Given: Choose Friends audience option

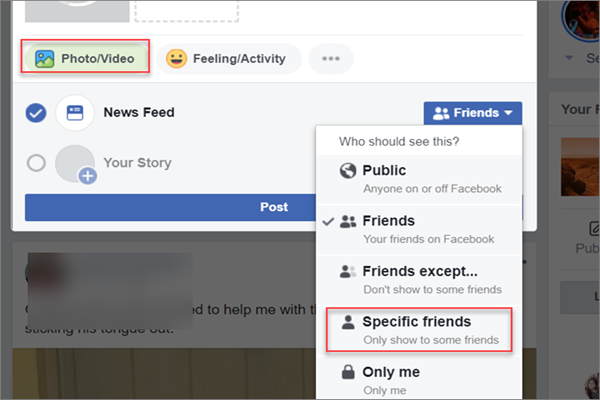Looking at the screenshot, I should tap(419, 230).
